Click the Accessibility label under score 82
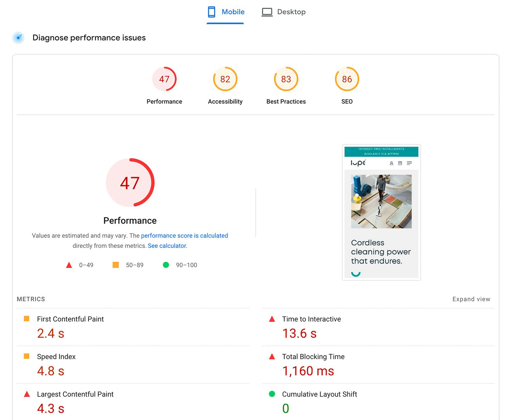511x420 pixels. coord(225,102)
